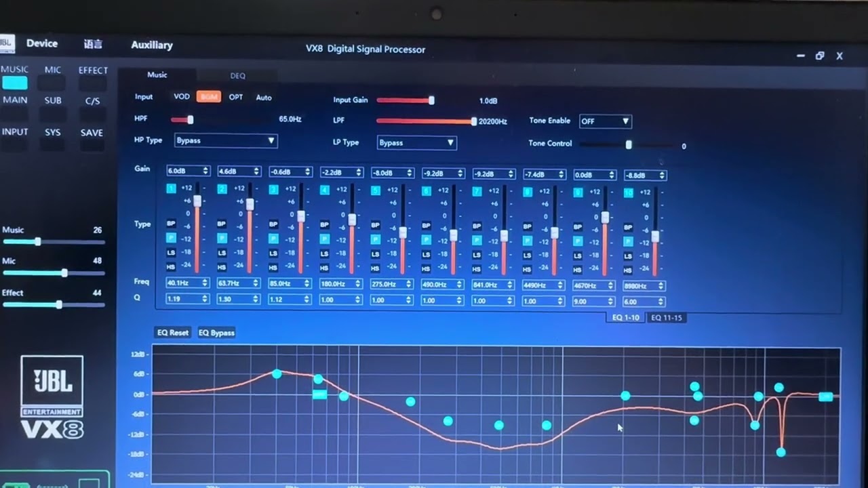Click the LPF frequency slider handle

pyautogui.click(x=474, y=121)
